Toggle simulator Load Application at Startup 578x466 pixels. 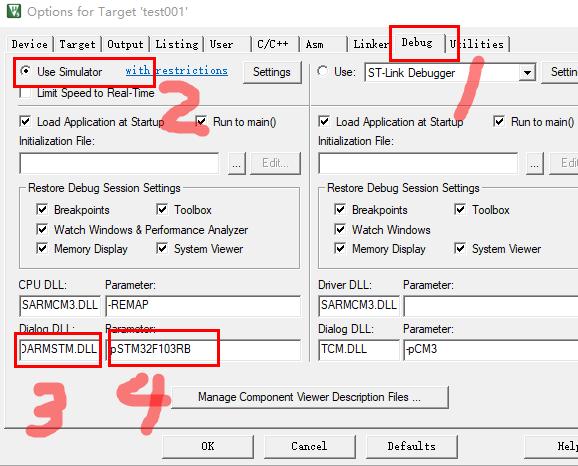pyautogui.click(x=25, y=121)
